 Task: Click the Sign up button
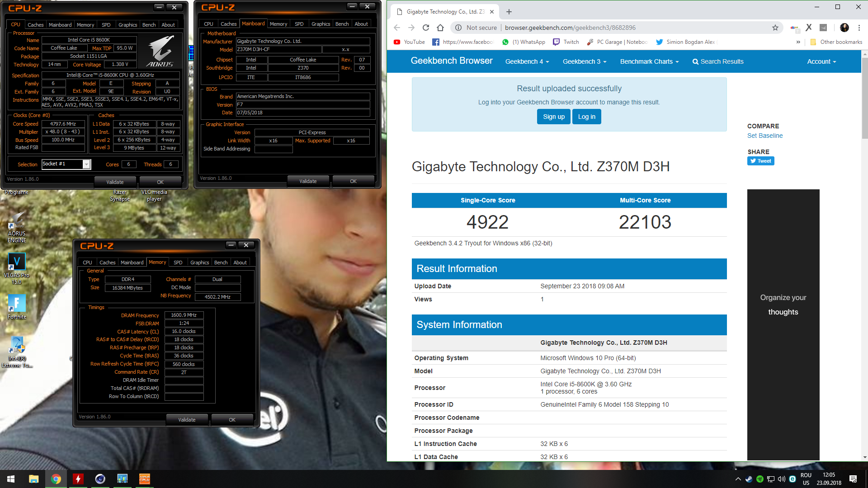(553, 117)
